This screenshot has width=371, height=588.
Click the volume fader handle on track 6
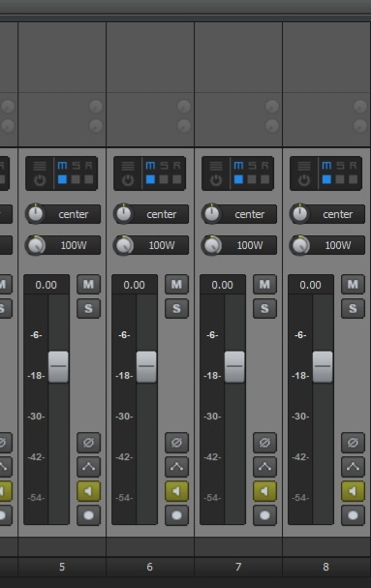click(x=146, y=367)
